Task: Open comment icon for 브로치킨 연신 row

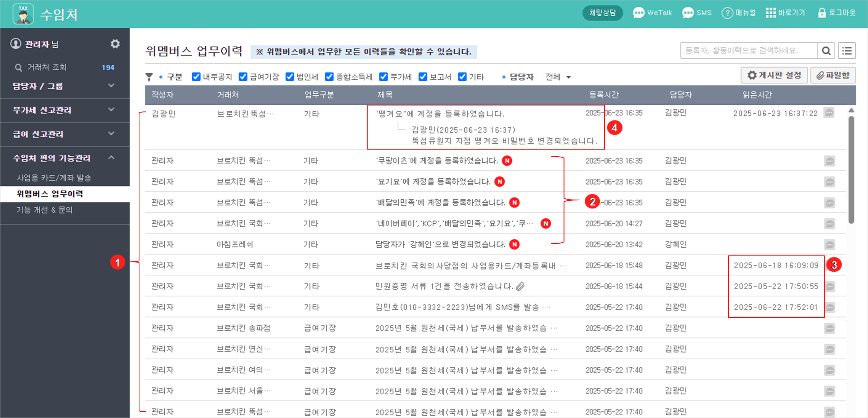Action: (x=829, y=349)
